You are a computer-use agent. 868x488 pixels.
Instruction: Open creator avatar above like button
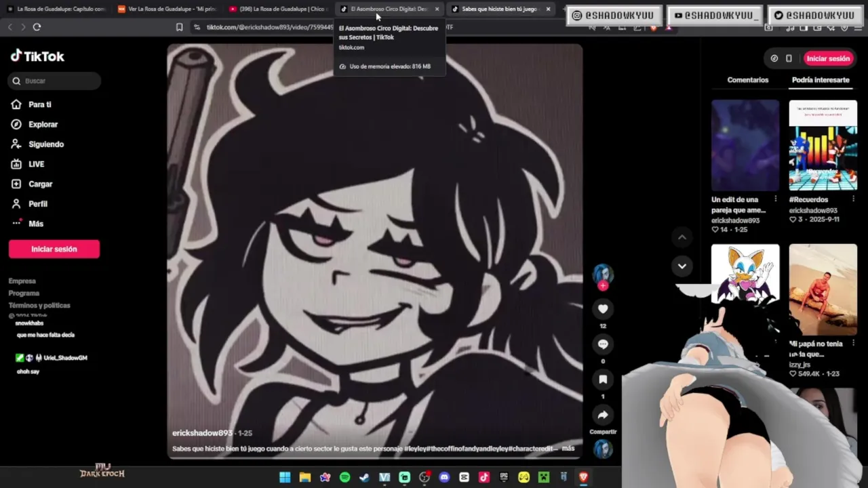click(x=603, y=273)
